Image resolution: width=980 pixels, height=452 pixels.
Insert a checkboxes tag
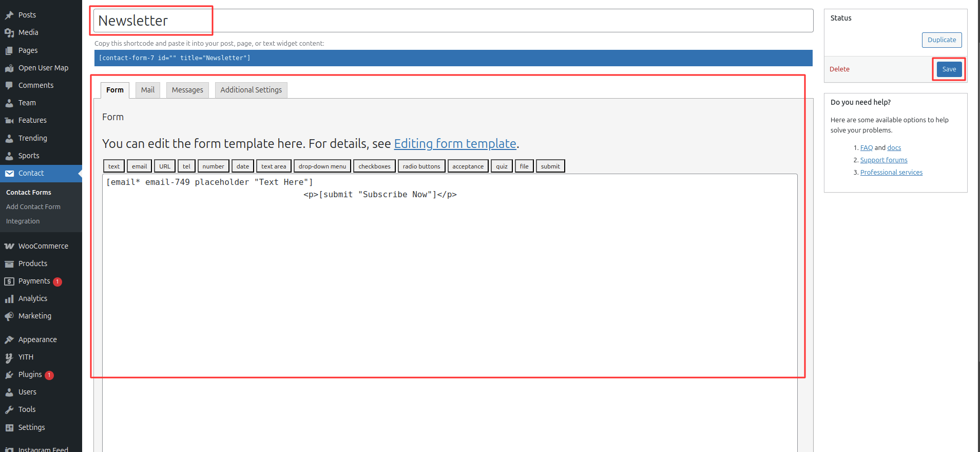[x=374, y=166]
